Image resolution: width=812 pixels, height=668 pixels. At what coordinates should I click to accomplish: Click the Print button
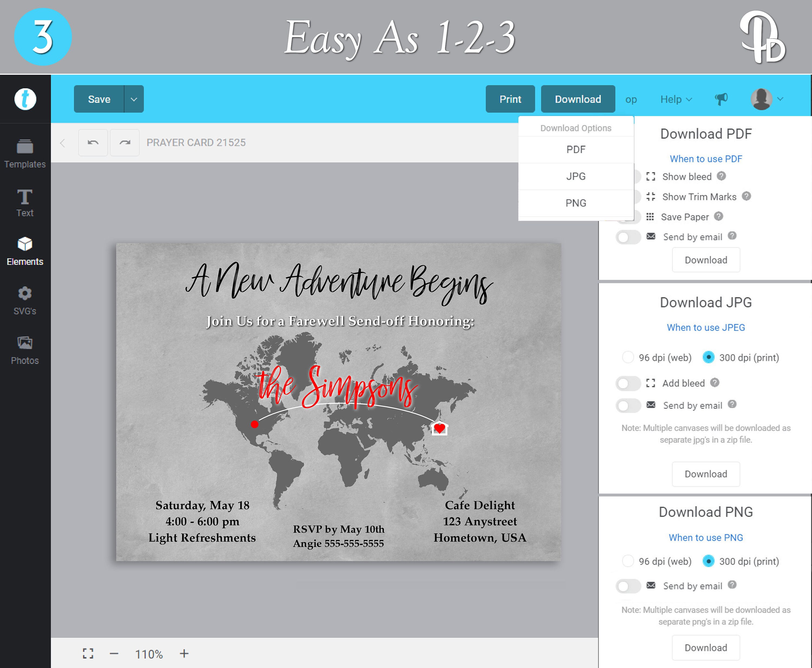click(x=510, y=99)
